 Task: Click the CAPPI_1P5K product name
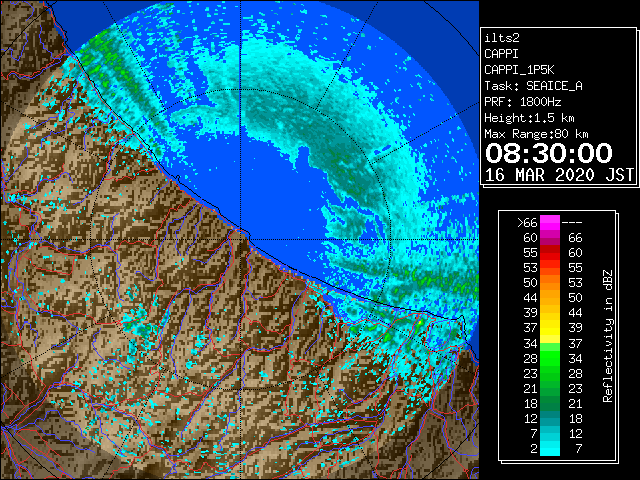point(519,70)
